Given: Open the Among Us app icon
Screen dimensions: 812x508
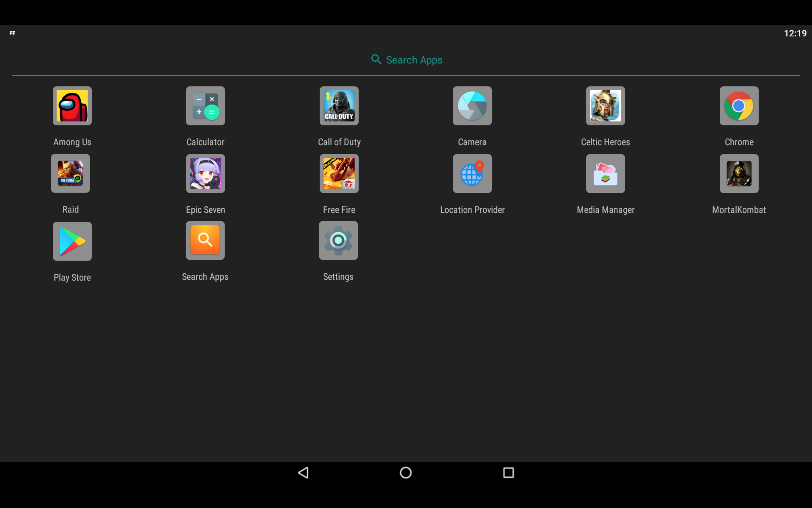Looking at the screenshot, I should [x=72, y=106].
